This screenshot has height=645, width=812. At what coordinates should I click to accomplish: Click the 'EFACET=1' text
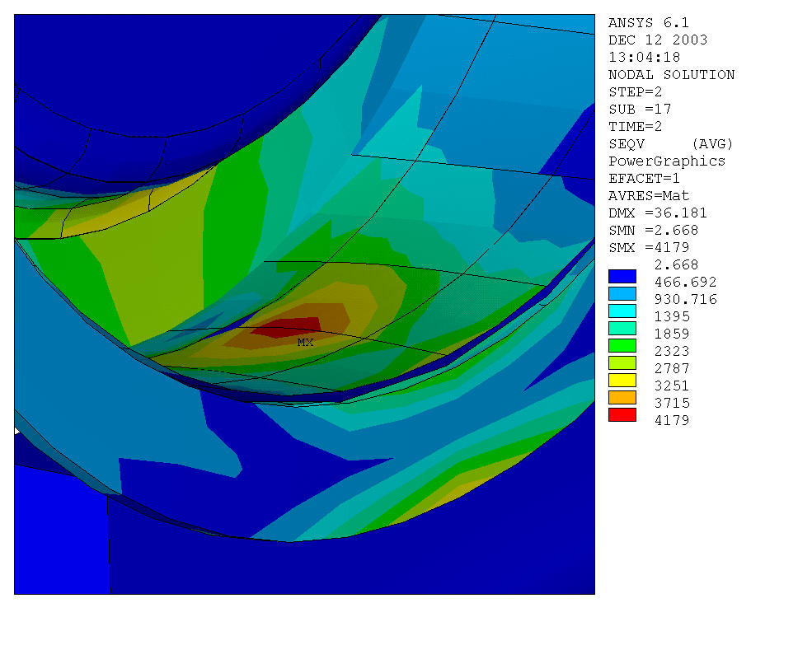click(x=644, y=179)
